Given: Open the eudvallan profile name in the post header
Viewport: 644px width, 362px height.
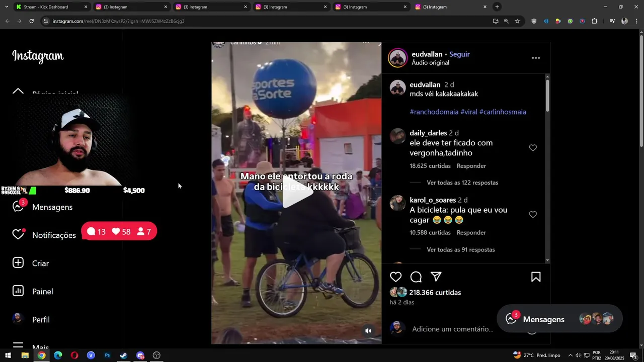Looking at the screenshot, I should tap(427, 54).
